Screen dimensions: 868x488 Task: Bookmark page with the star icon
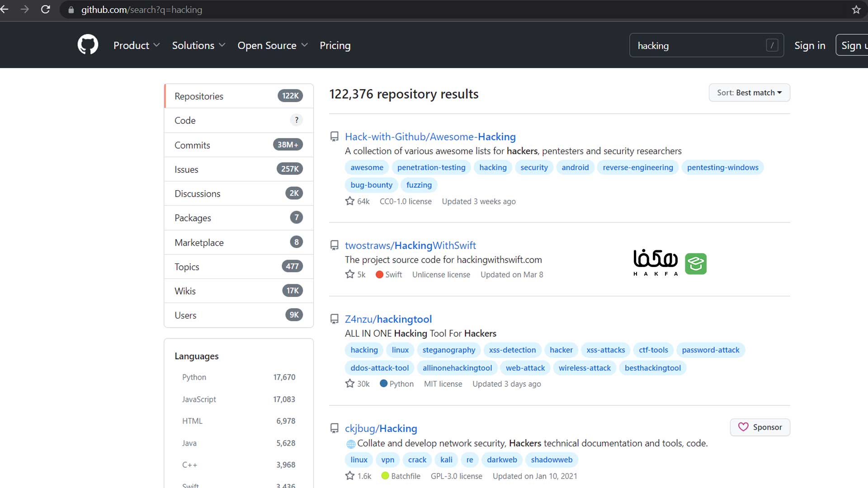coord(856,9)
